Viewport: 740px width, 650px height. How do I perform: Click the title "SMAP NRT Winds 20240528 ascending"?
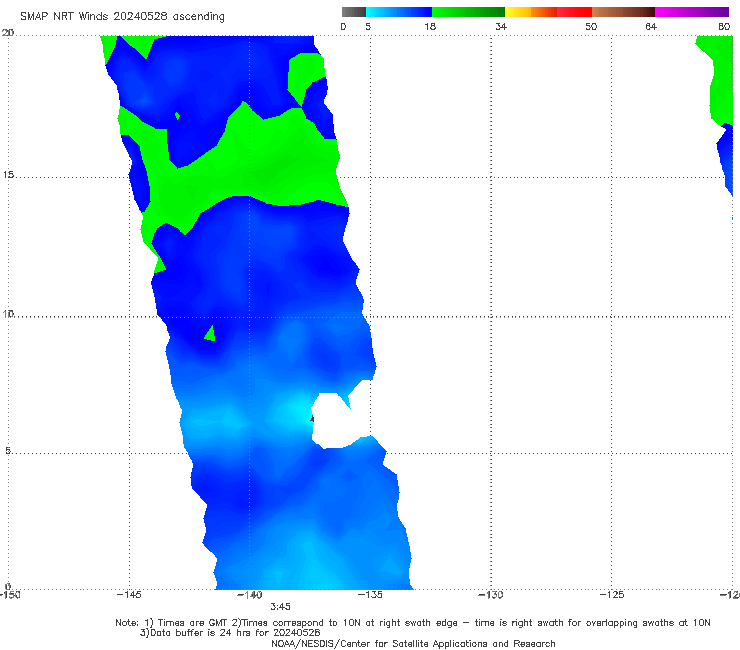(x=122, y=17)
